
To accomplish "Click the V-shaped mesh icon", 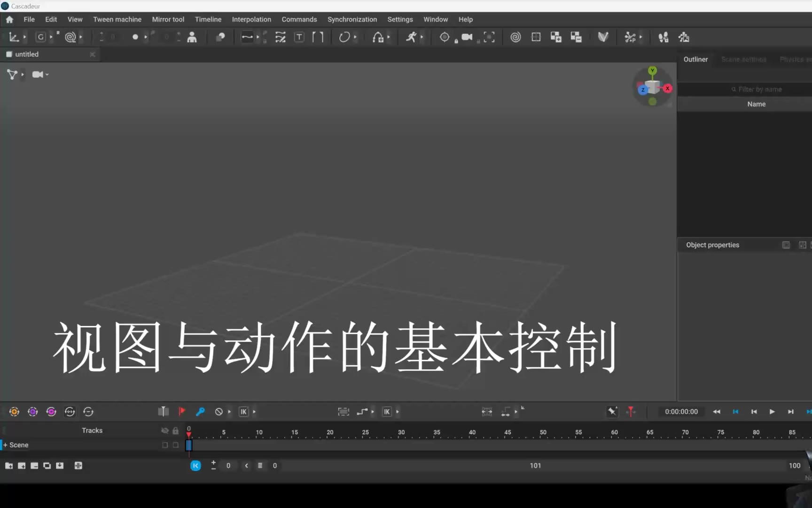I will pyautogui.click(x=603, y=37).
